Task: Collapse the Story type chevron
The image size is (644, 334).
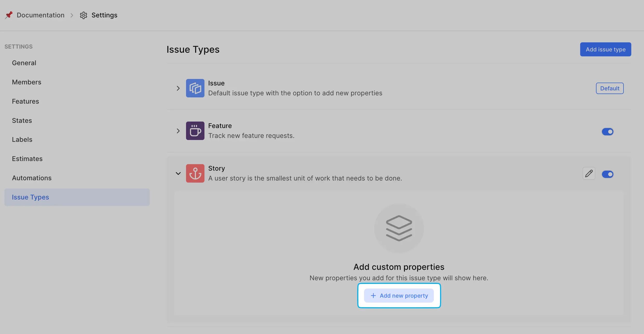Action: (x=178, y=173)
